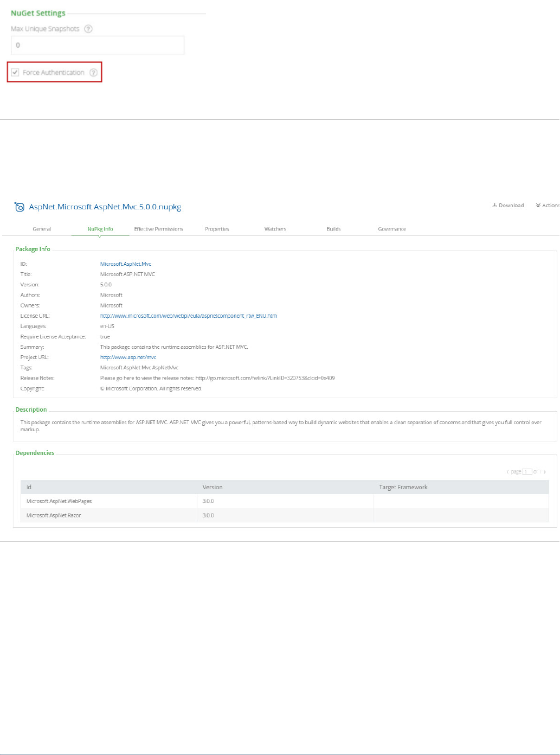Click Microsoft ASP.NET MVC title value
The width and height of the screenshot is (560, 755).
click(x=127, y=274)
